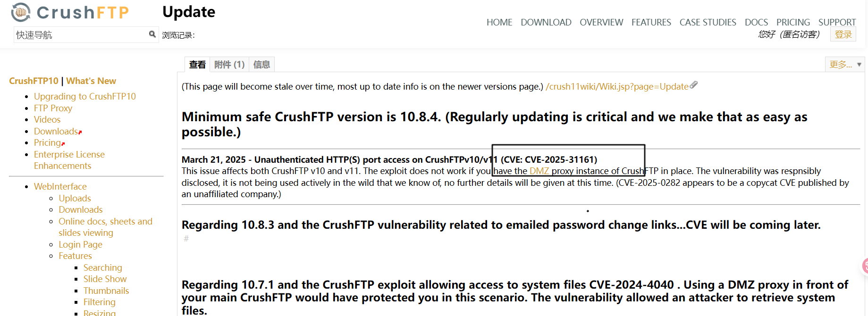Go to DOWNLOAD in the top navigation
868x316 pixels.
546,22
